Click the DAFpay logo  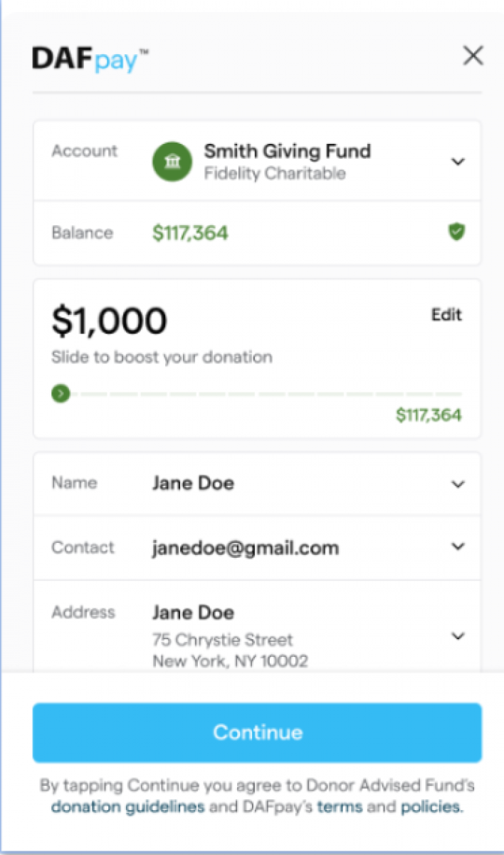pos(90,59)
